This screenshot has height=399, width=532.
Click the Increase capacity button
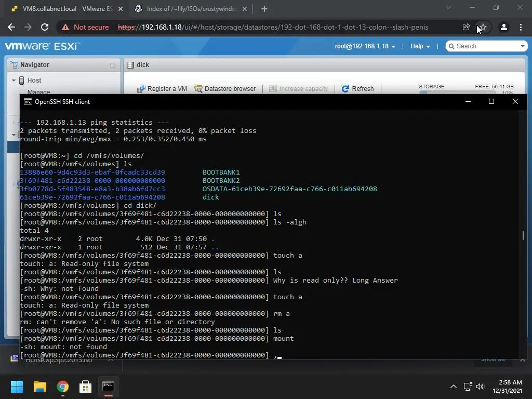299,88
